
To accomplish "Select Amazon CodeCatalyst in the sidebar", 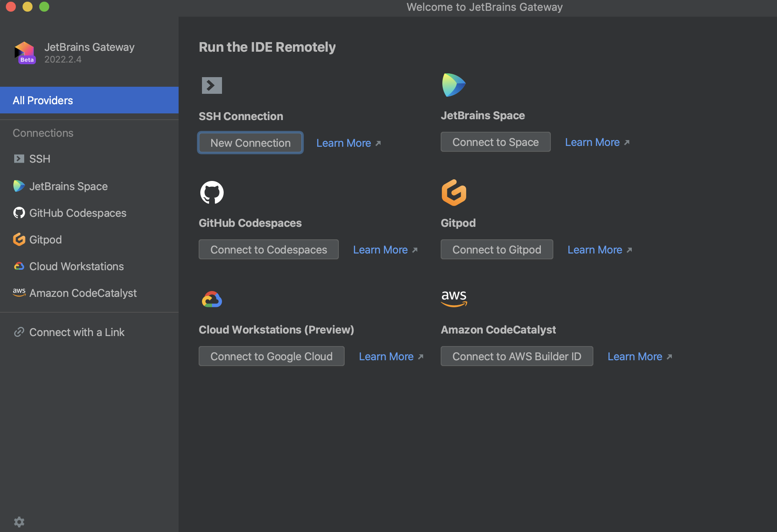I will [x=83, y=293].
